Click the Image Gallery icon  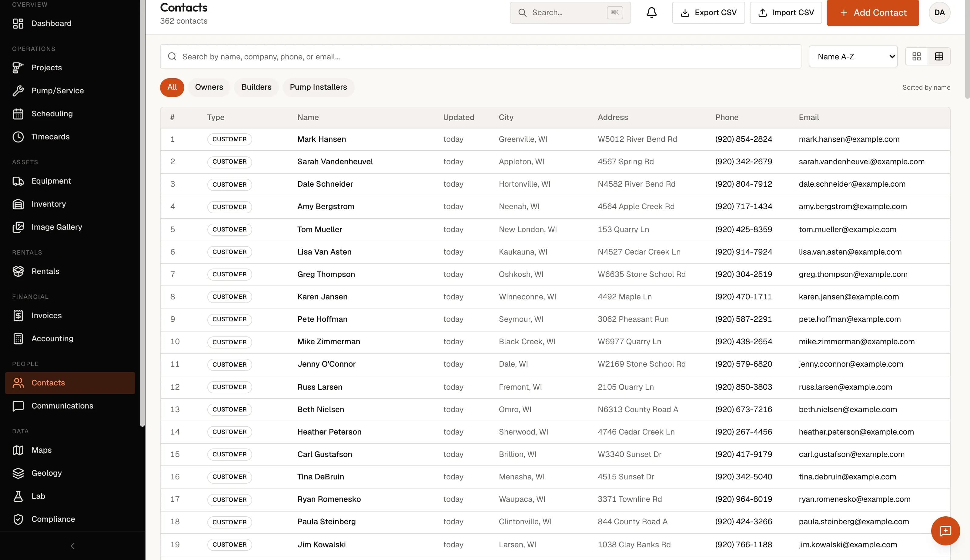pyautogui.click(x=18, y=227)
